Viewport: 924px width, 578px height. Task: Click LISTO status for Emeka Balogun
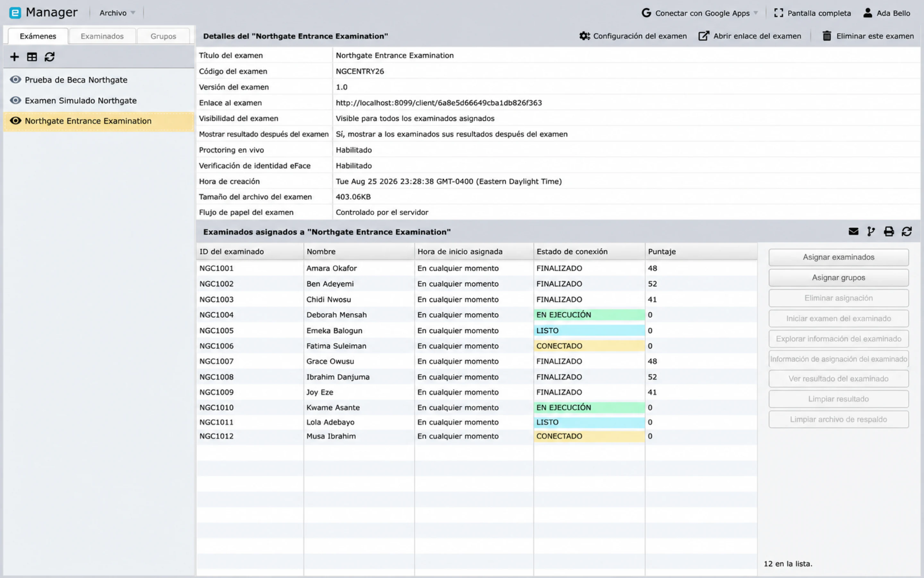[x=589, y=331]
